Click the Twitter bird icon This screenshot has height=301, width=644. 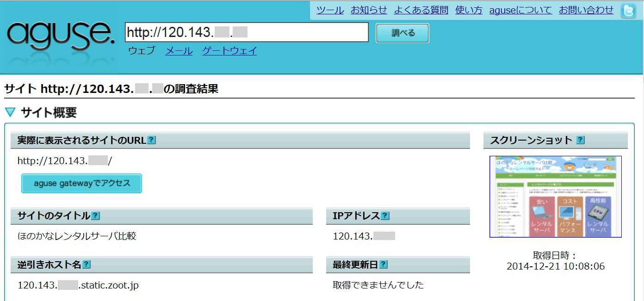coord(628,11)
